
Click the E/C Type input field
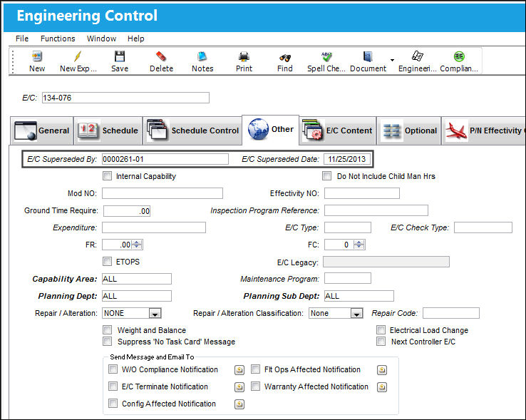tap(348, 227)
